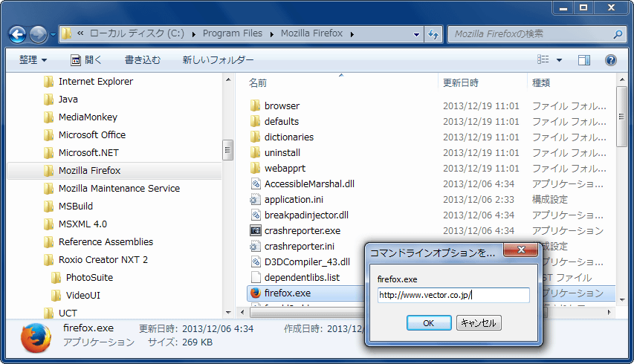The height and width of the screenshot is (364, 634).
Task: Sort by the 種類 column header
Action: [x=541, y=82]
